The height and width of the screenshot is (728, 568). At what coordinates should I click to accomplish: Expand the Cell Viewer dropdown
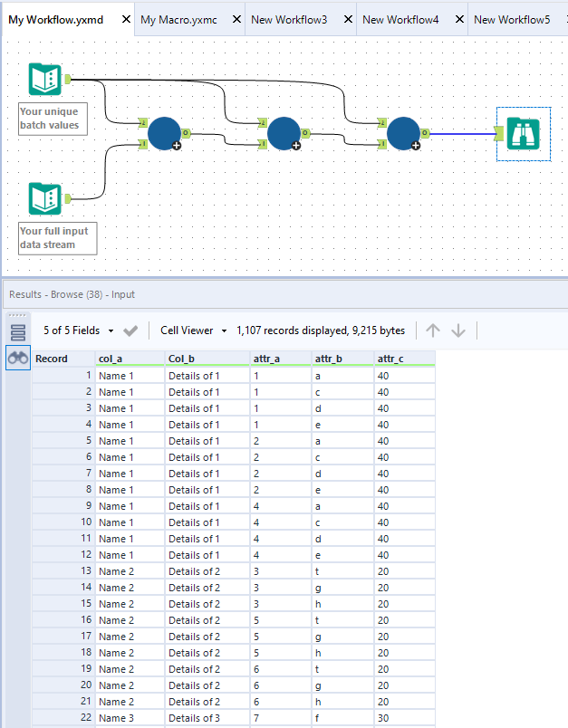(x=193, y=330)
